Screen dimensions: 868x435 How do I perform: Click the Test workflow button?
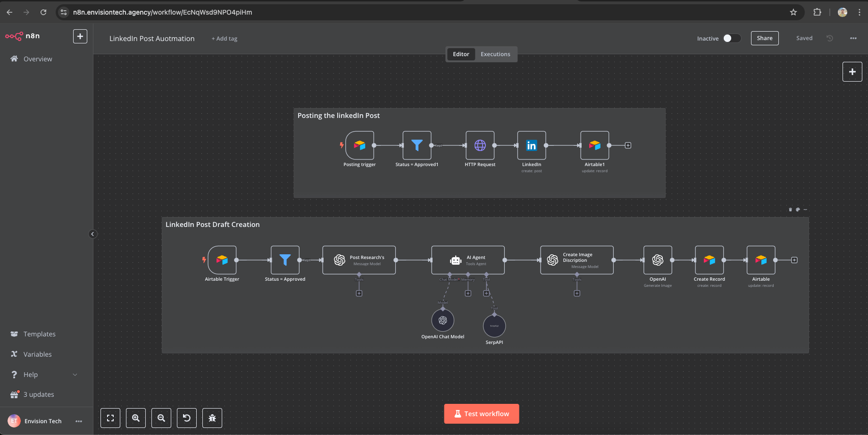[x=481, y=414]
